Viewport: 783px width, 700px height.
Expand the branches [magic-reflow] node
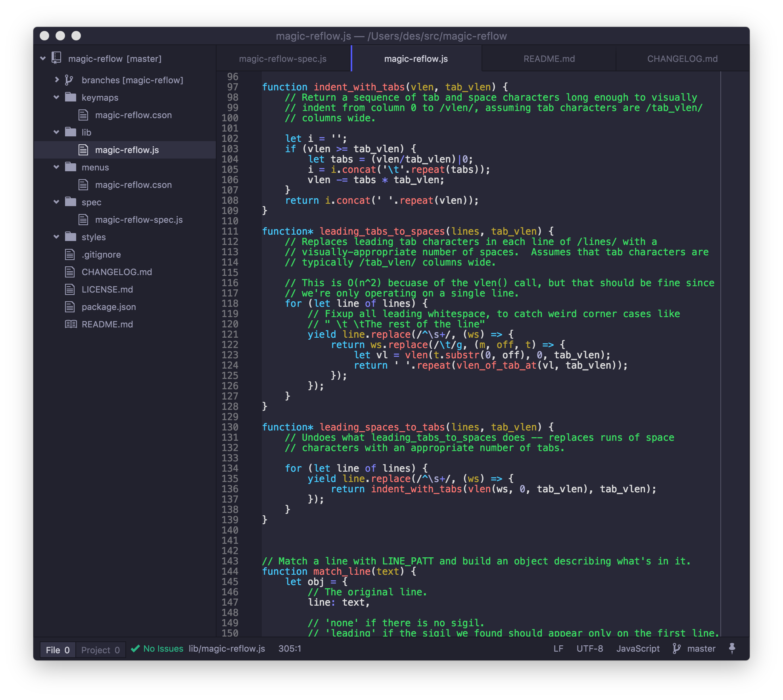coord(57,80)
